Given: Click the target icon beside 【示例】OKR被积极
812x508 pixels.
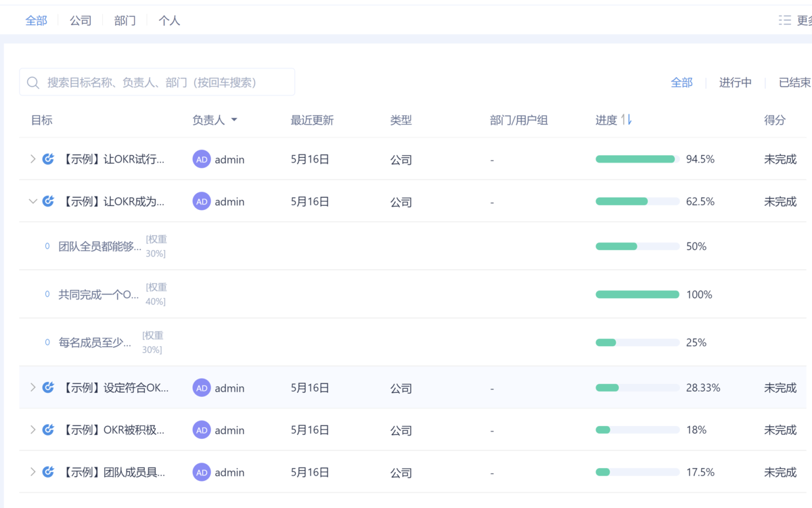Looking at the screenshot, I should (48, 429).
